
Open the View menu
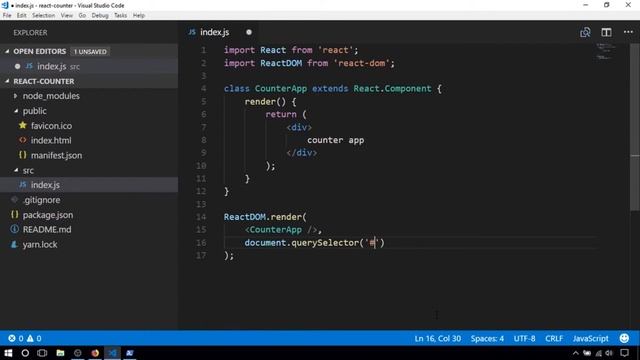[67, 15]
